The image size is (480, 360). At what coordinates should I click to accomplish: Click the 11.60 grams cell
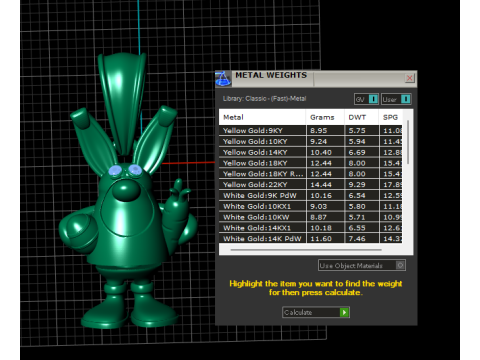pos(325,238)
